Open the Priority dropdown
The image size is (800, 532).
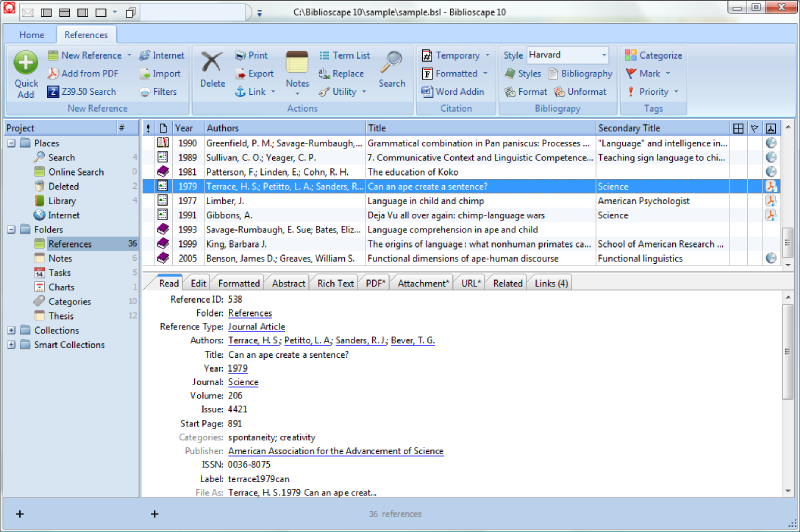click(676, 92)
